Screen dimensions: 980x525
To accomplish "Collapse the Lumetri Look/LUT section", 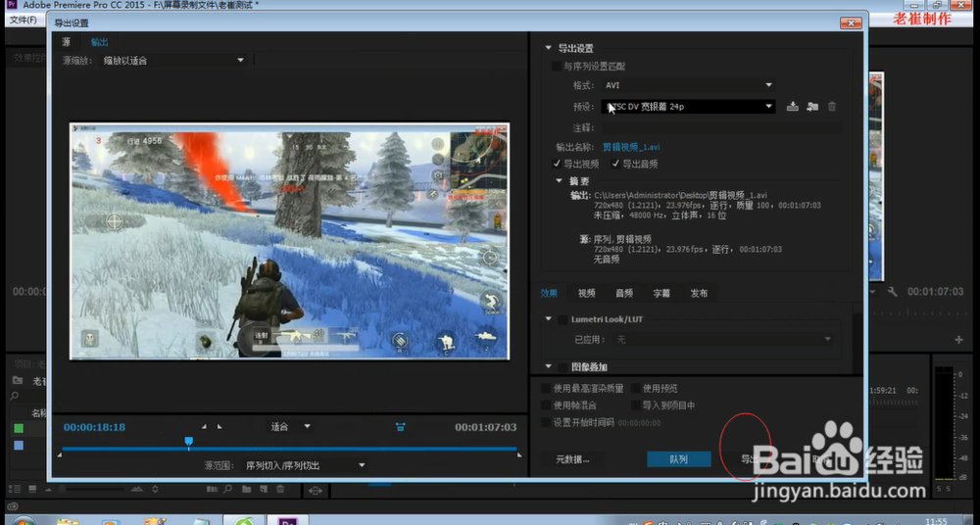I will coord(548,319).
